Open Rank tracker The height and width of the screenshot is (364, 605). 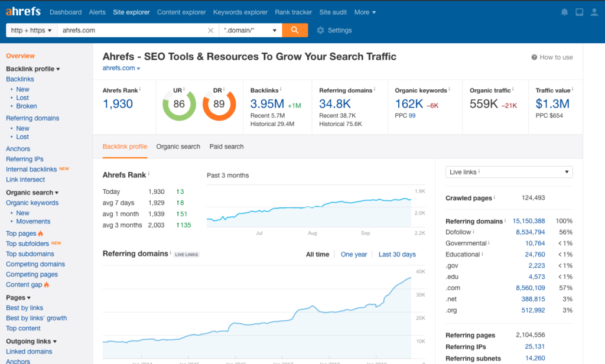point(293,12)
